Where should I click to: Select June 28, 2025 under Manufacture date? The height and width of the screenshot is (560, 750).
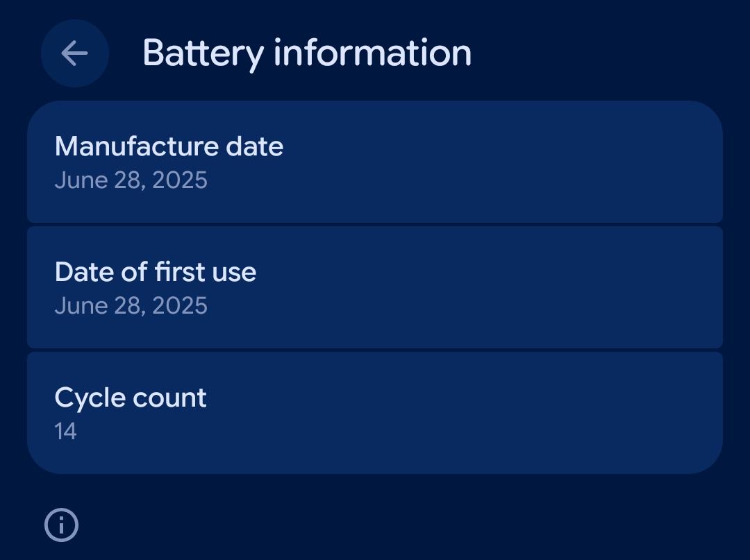[131, 180]
